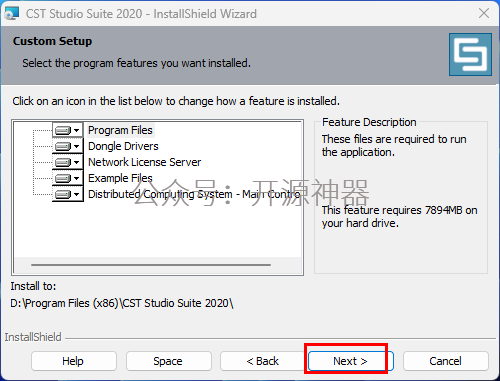Check disk Space requirements button

169,361
